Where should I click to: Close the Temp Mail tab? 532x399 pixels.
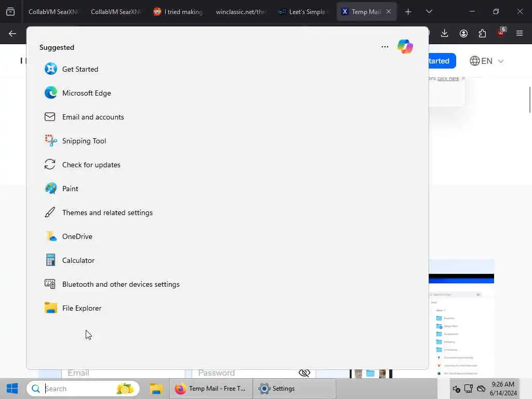pos(389,11)
